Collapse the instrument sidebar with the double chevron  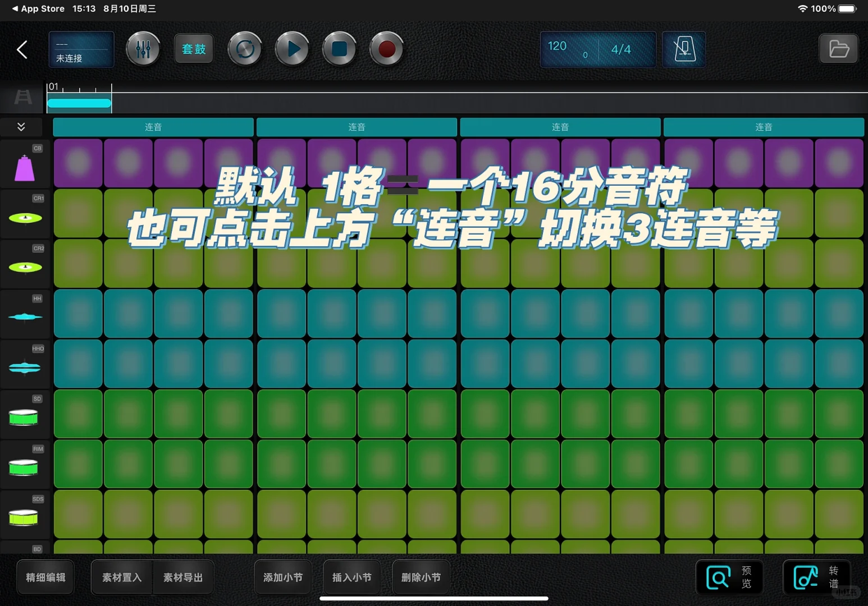(x=21, y=127)
